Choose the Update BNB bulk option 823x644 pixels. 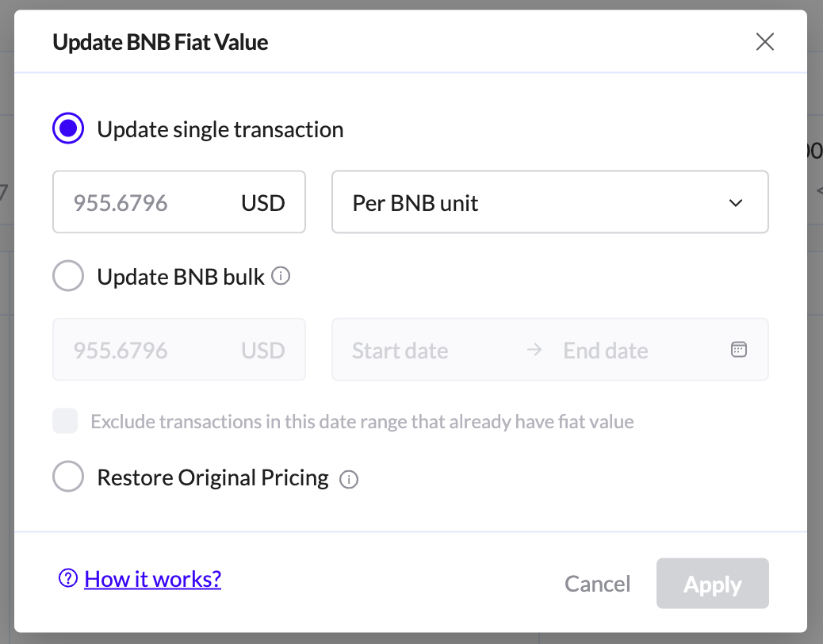[x=68, y=277]
